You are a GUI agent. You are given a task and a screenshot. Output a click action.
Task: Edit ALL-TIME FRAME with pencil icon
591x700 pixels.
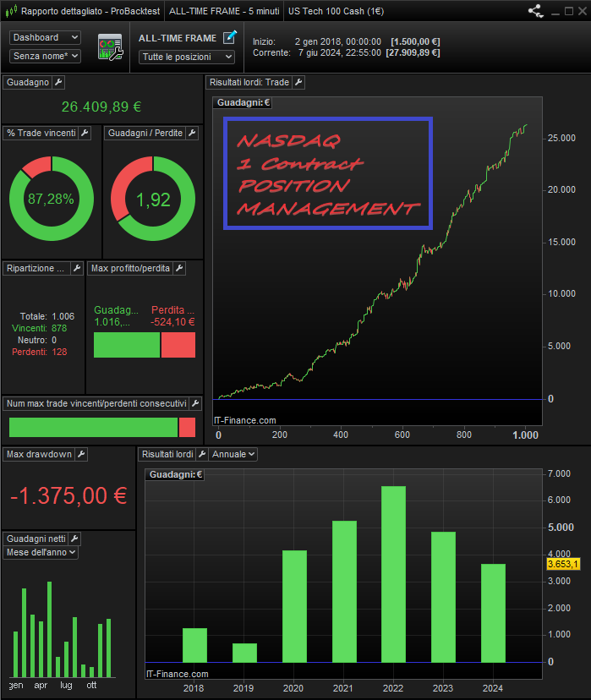[230, 37]
